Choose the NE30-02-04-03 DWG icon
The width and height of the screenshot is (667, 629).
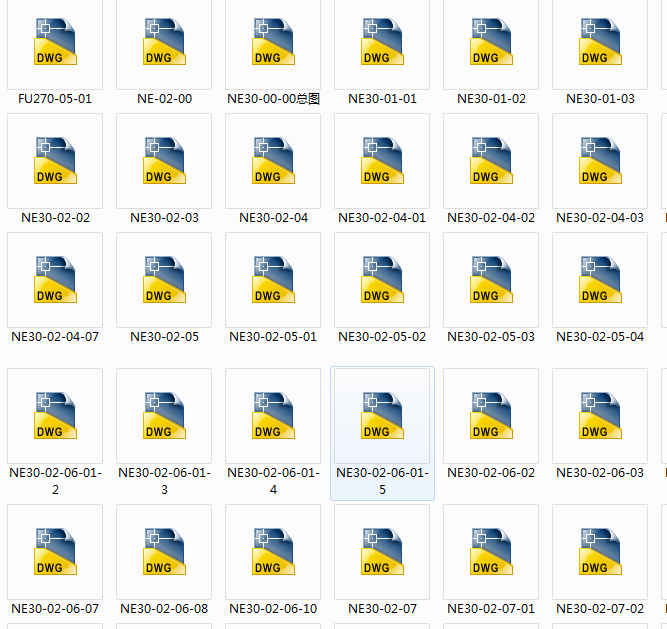600,161
